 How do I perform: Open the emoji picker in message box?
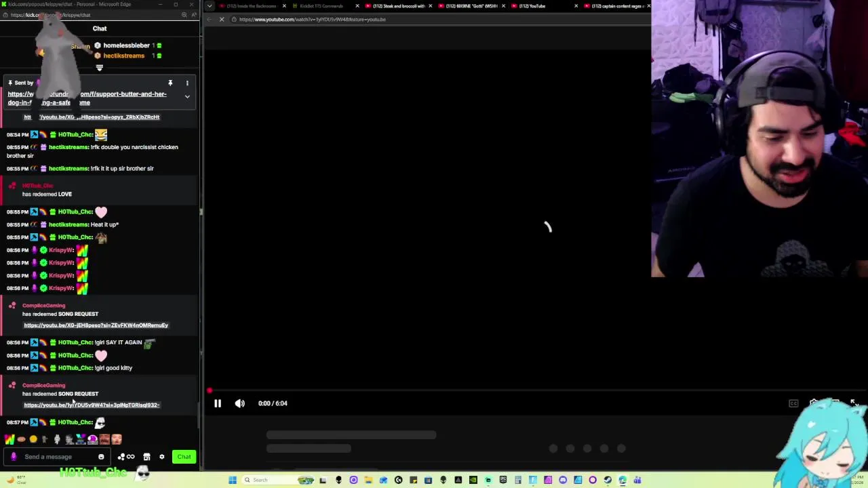(101, 457)
